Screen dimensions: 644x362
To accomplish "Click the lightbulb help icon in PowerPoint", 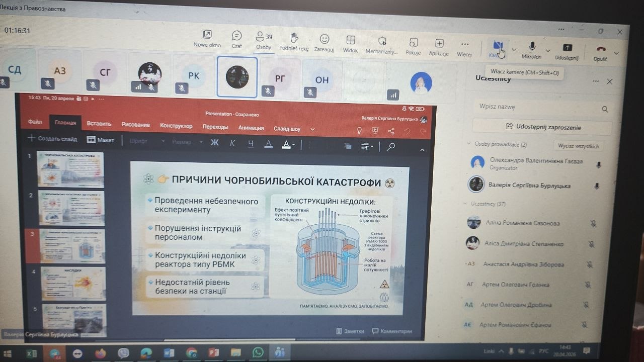I will click(359, 130).
